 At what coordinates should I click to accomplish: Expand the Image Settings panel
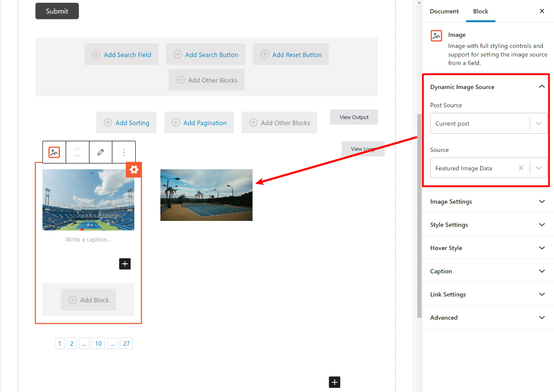[x=488, y=202]
